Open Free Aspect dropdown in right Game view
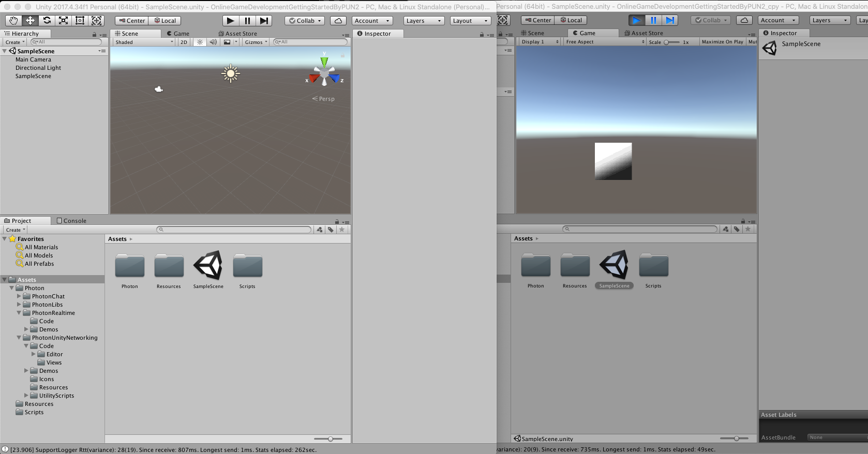The image size is (868, 454). tap(605, 42)
